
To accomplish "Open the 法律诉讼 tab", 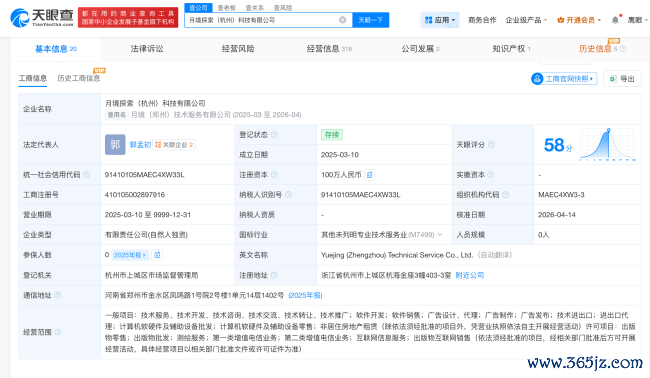I will [x=147, y=49].
